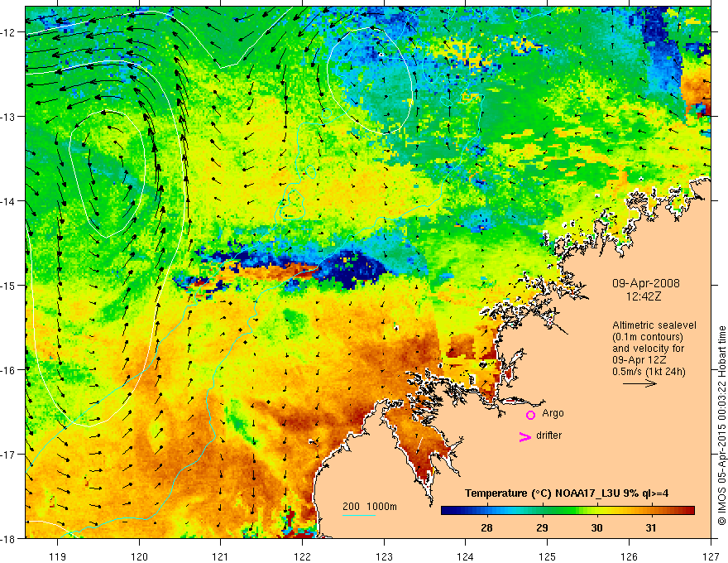Click the '(0.1m contours)' caption line
The height and width of the screenshot is (563, 728).
click(648, 337)
